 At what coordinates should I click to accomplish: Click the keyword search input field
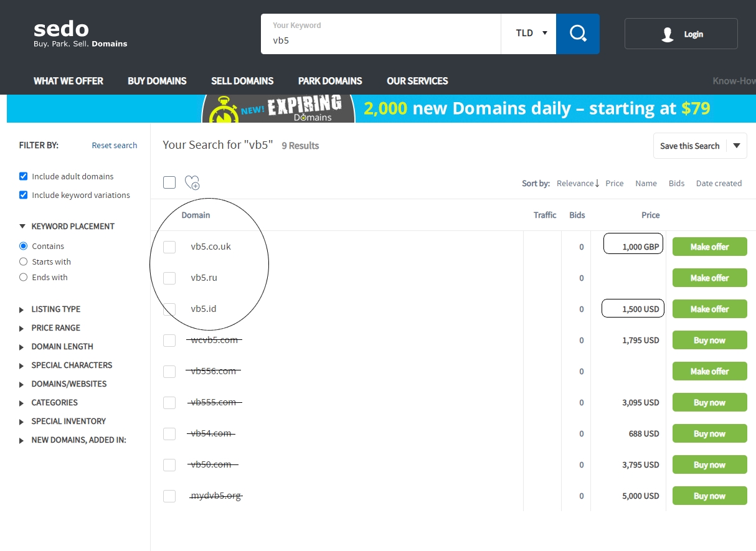[x=380, y=34]
